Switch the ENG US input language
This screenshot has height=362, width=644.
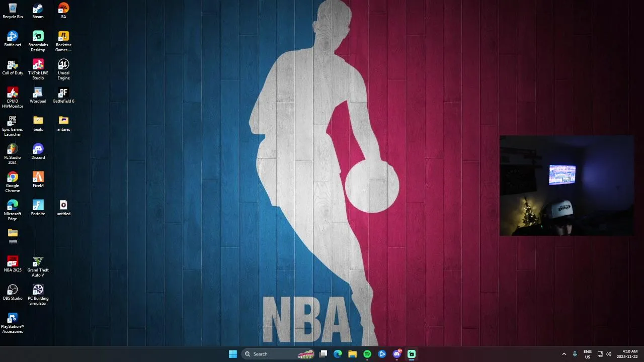(x=588, y=354)
